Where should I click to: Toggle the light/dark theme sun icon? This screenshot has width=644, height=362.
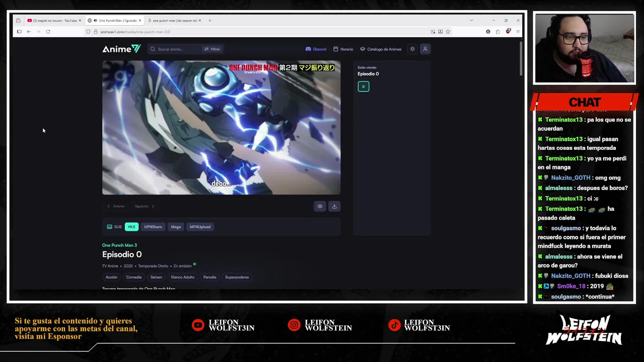coord(413,49)
